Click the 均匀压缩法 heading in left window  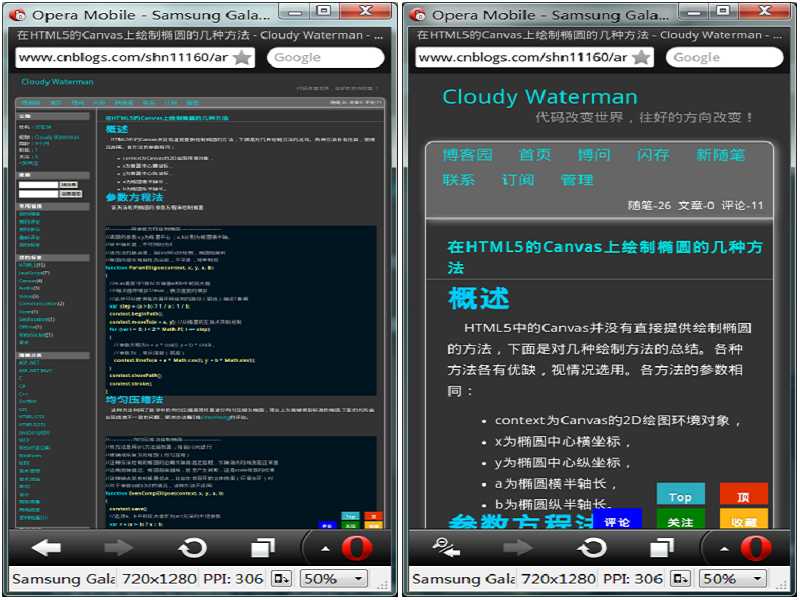click(x=135, y=399)
